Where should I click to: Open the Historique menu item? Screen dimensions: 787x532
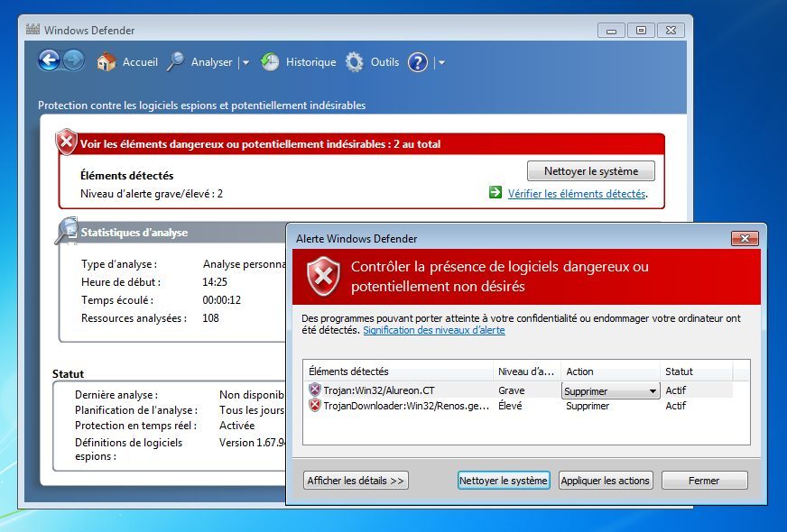[310, 62]
